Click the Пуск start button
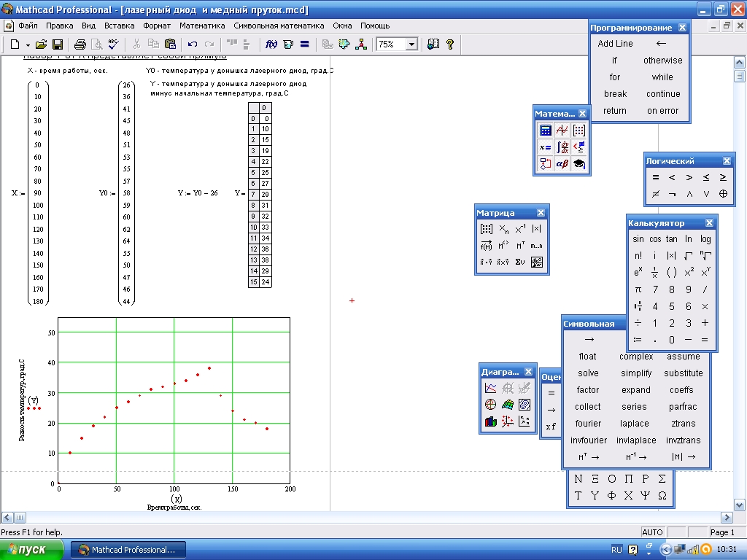 click(x=31, y=550)
